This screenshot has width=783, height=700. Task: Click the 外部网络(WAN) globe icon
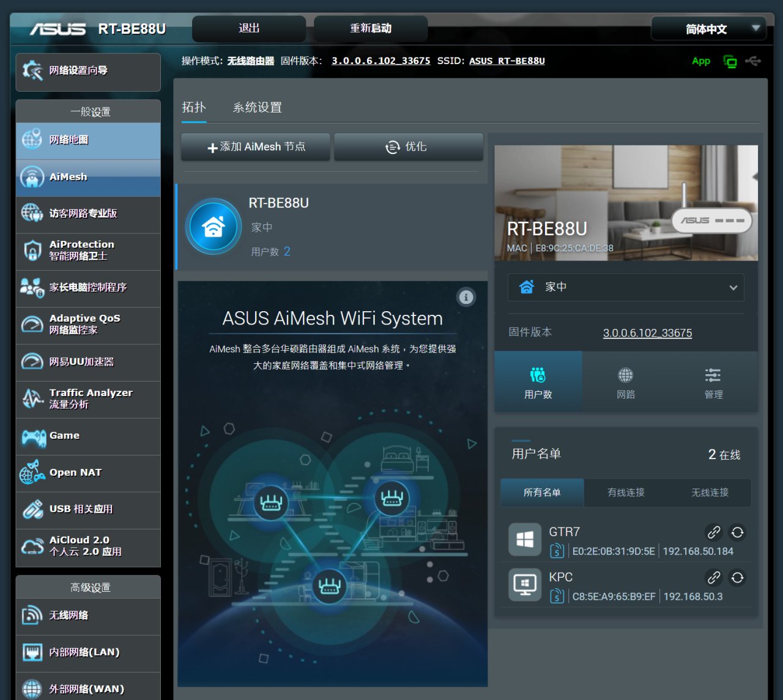(x=32, y=690)
